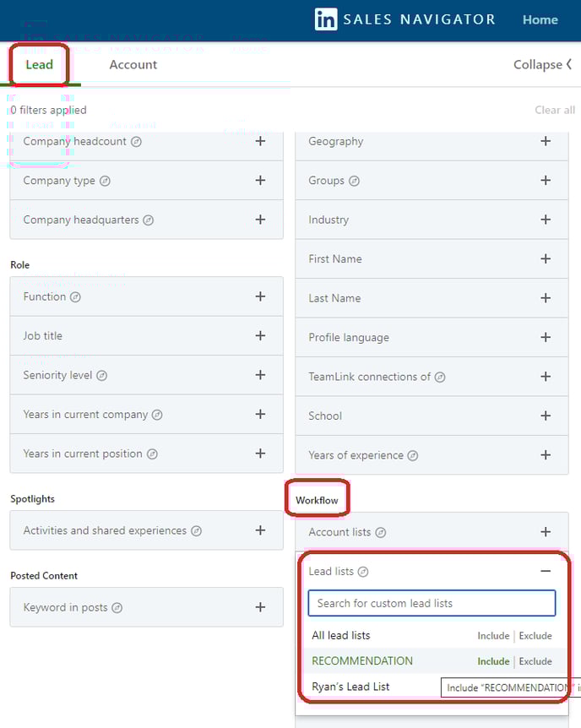Switch to the Account tab
This screenshot has width=581, height=728.
[133, 64]
